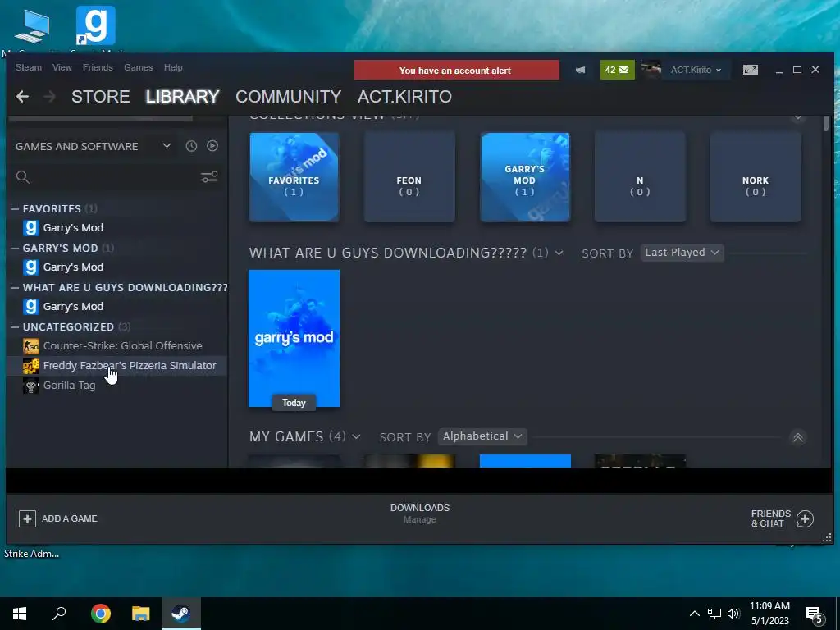Image resolution: width=840 pixels, height=630 pixels.
Task: Click the ACT.Kirito profile avatar
Action: click(x=651, y=70)
